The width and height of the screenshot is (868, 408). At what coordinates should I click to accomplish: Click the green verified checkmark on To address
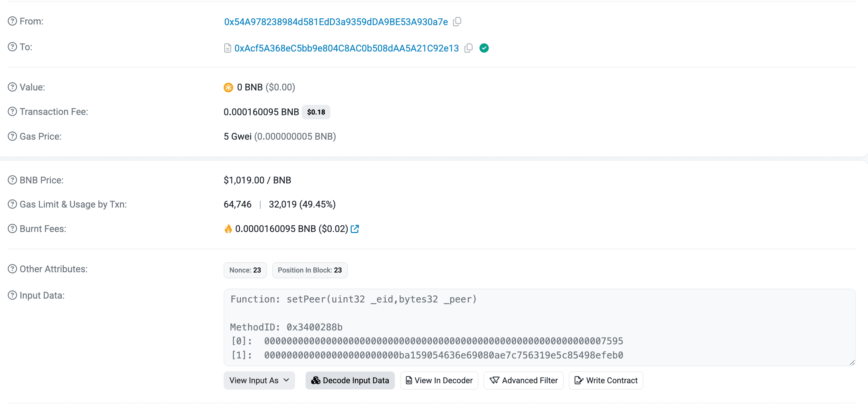click(x=484, y=48)
